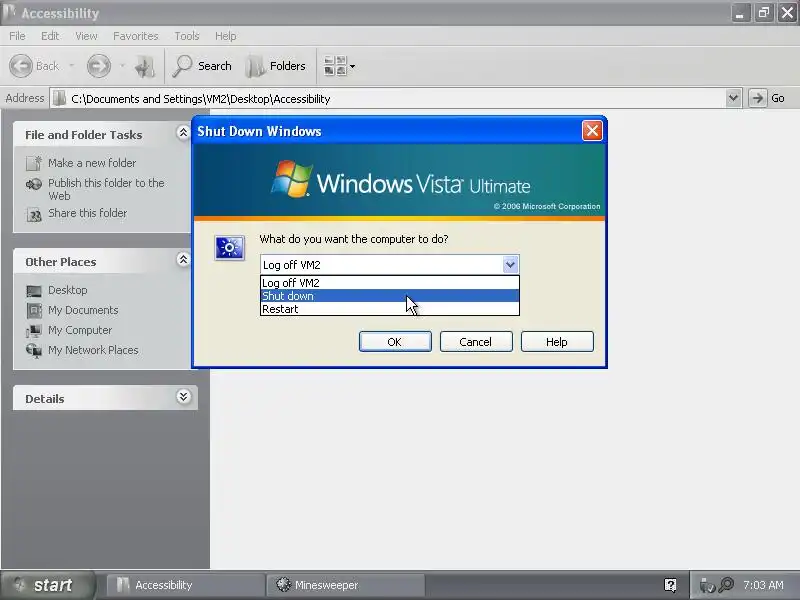
Task: Click the My Network Places icon
Action: click(x=34, y=351)
